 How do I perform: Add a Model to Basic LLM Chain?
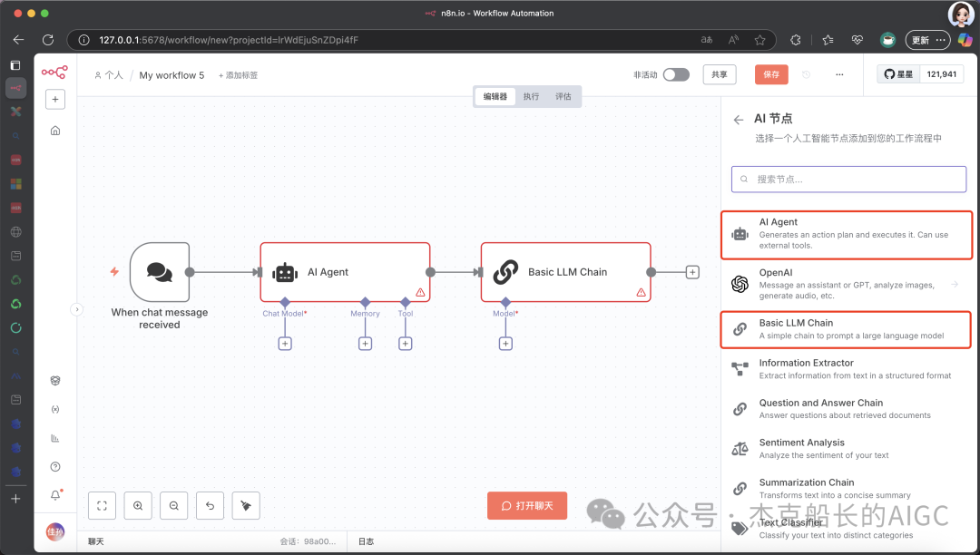point(505,344)
